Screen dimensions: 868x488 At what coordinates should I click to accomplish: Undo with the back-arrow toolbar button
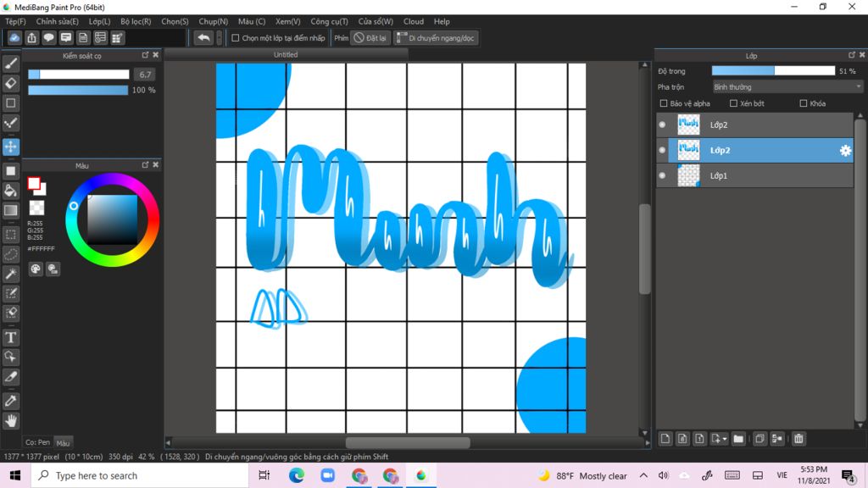pyautogui.click(x=203, y=37)
